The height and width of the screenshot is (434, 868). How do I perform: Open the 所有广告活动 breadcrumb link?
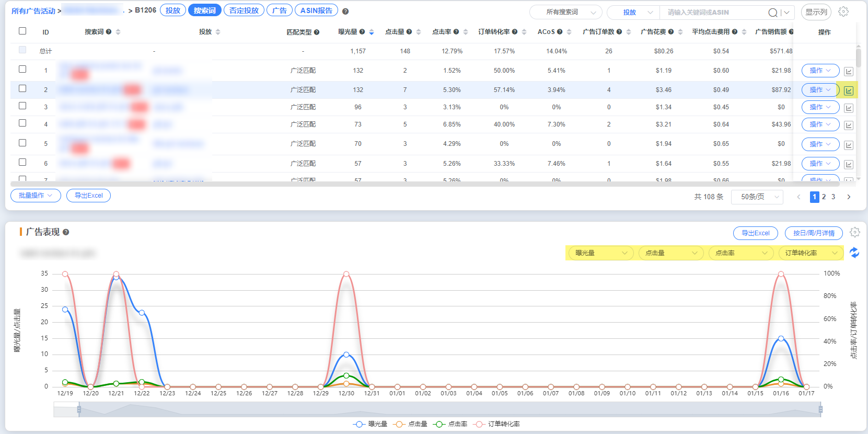[33, 11]
